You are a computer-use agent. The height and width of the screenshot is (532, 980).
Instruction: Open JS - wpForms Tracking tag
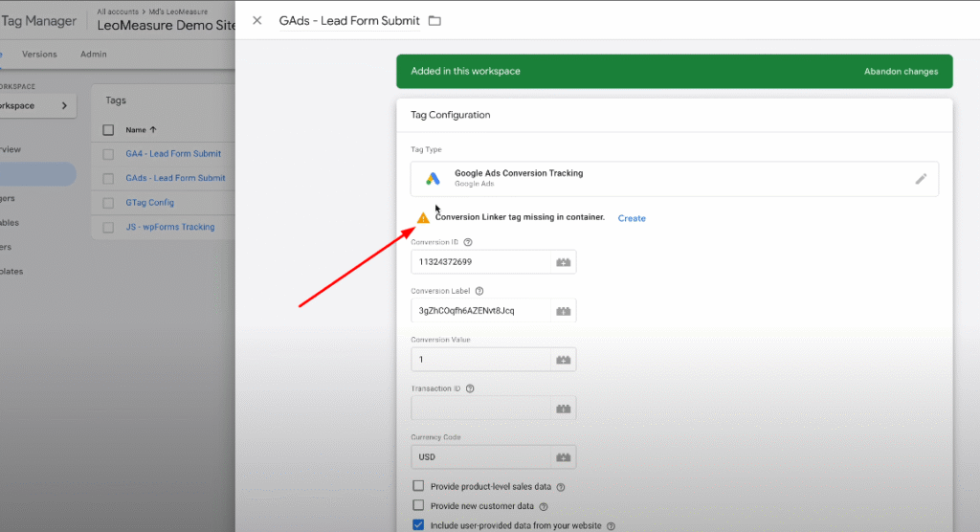[170, 227]
